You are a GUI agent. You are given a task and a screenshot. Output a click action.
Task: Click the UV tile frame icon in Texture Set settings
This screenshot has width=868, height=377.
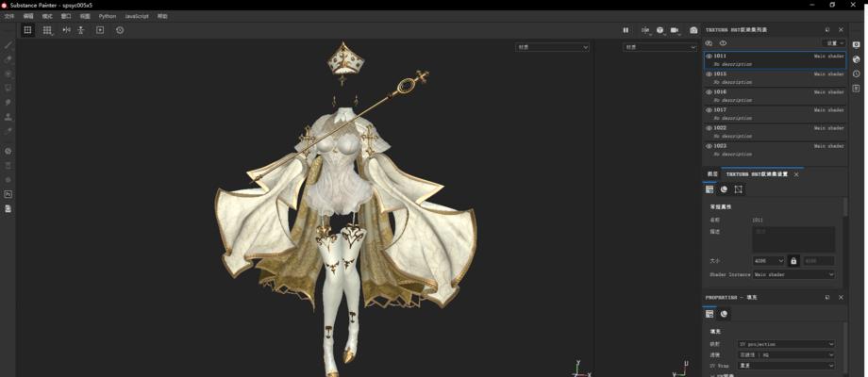739,189
